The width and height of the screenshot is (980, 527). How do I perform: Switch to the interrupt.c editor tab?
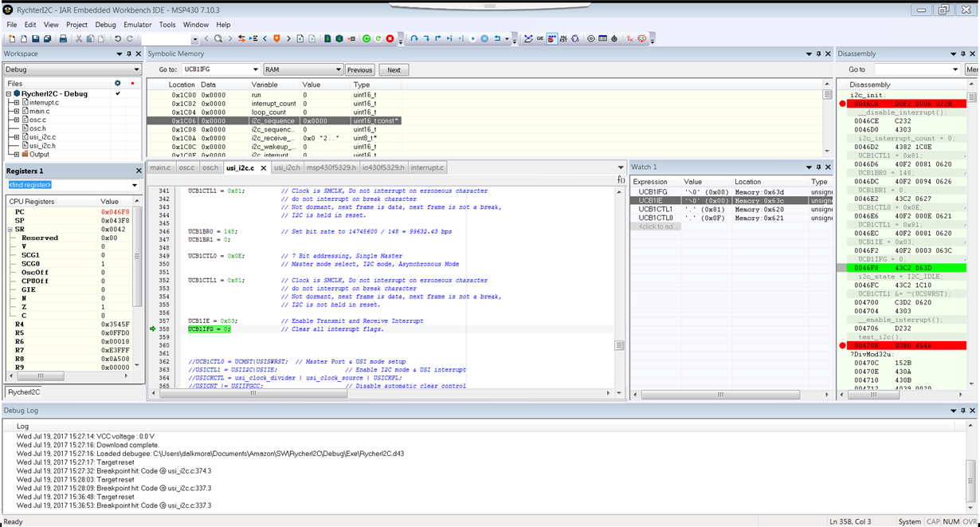click(427, 167)
